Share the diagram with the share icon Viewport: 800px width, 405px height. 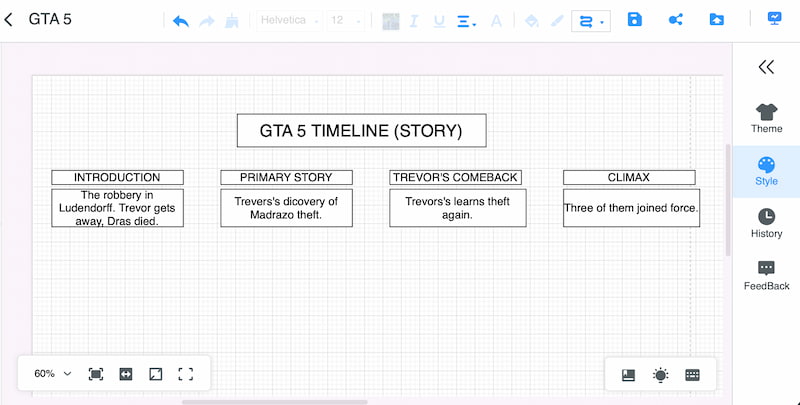click(676, 19)
